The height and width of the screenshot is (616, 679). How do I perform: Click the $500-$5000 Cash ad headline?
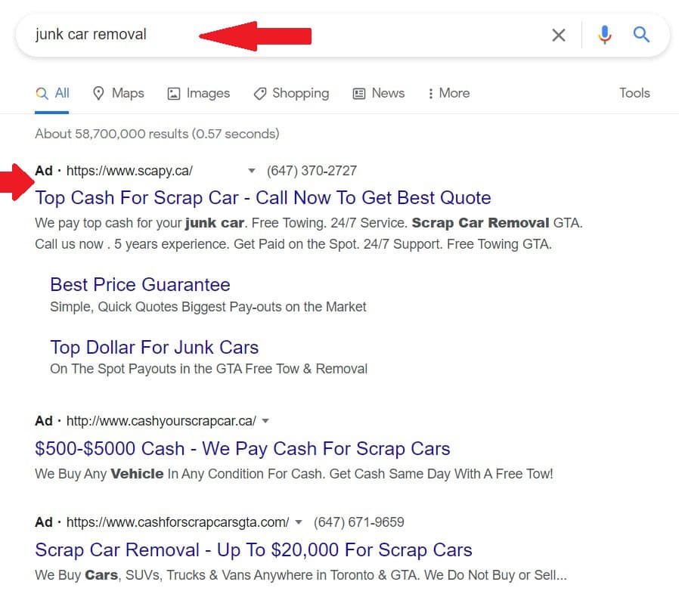[243, 449]
